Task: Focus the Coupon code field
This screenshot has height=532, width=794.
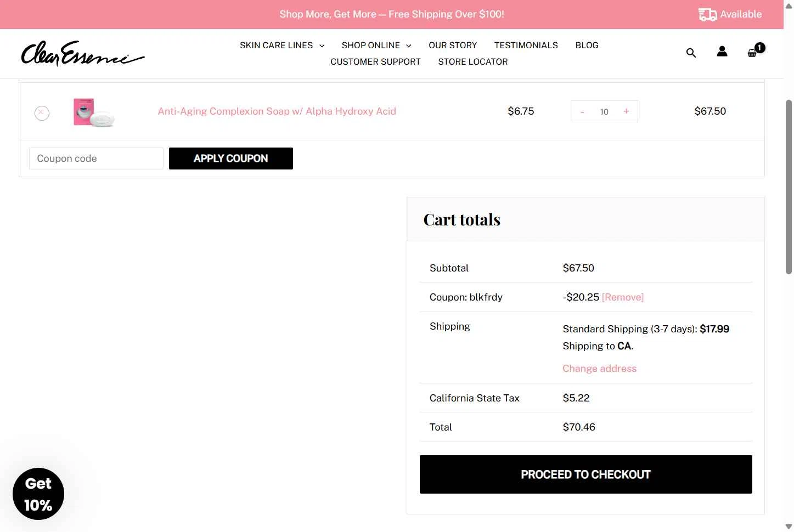Action: pos(96,159)
